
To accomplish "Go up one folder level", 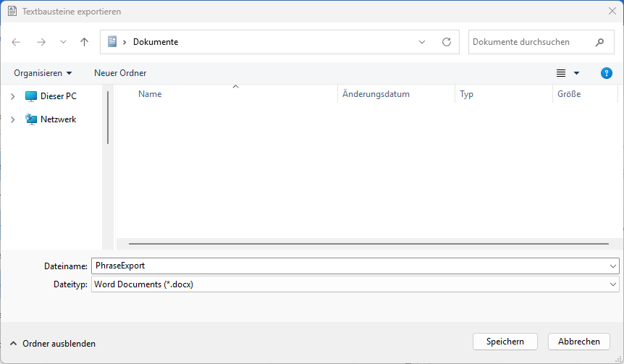I will 84,42.
